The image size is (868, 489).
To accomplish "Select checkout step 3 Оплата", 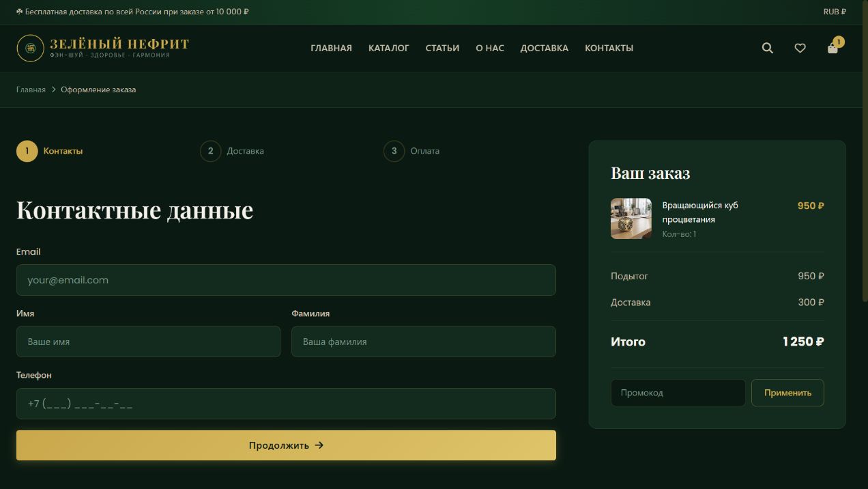I will 411,151.
